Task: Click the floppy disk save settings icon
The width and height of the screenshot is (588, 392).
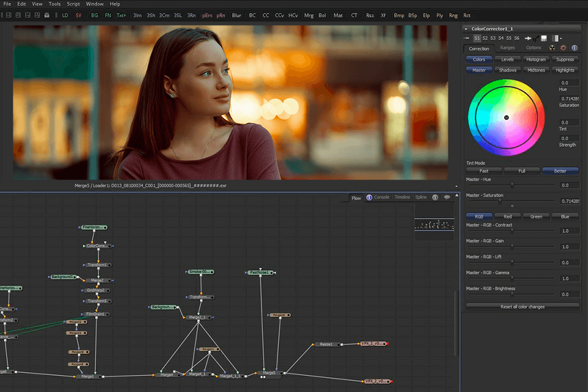Action: [x=543, y=38]
